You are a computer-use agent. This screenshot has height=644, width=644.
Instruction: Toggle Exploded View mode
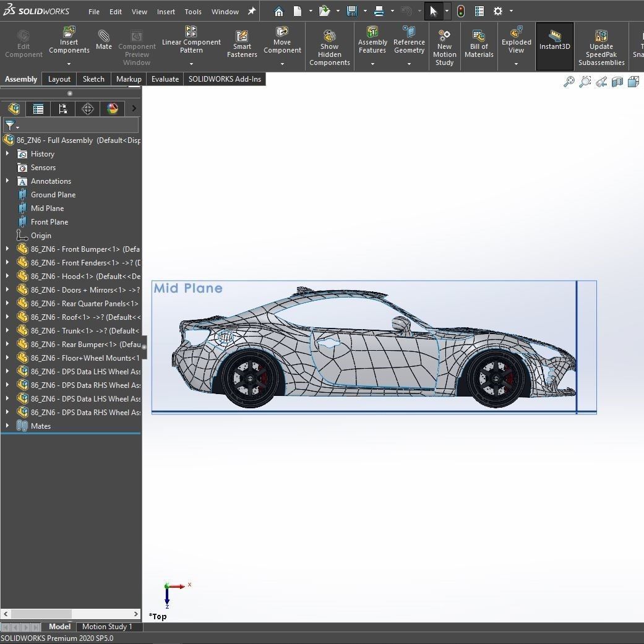tap(516, 42)
